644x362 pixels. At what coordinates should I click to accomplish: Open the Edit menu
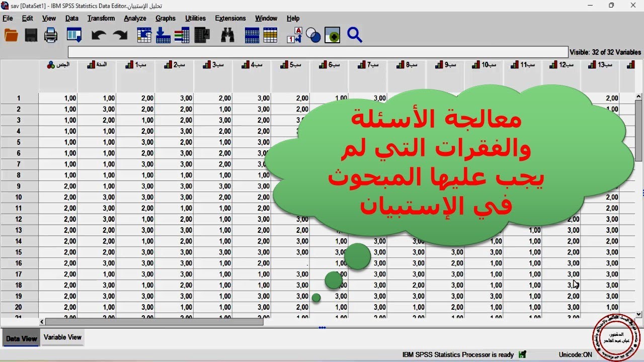[27, 18]
